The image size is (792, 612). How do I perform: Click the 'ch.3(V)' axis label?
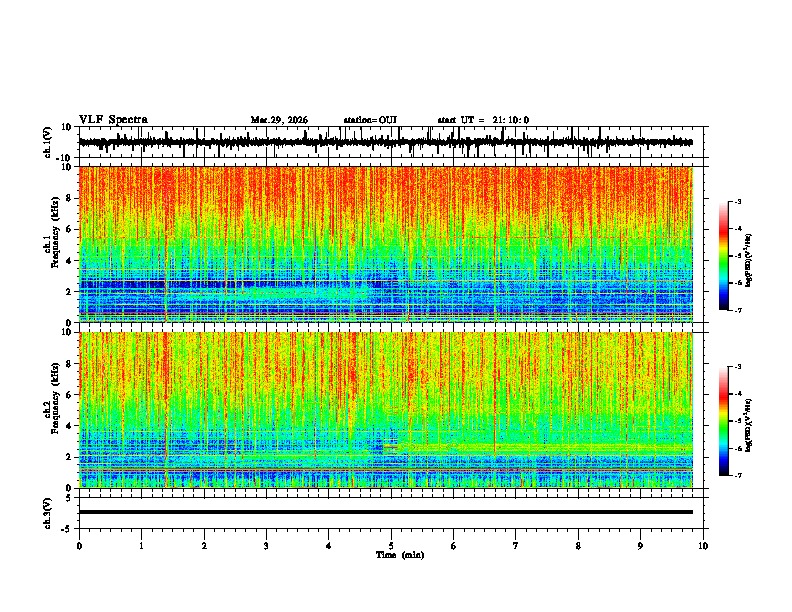[48, 513]
